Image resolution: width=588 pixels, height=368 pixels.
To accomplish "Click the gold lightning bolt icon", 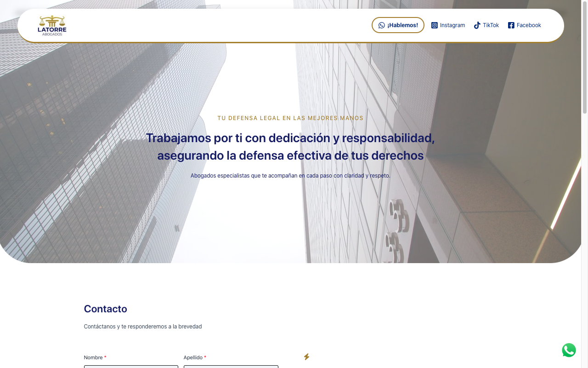I will [x=306, y=356].
